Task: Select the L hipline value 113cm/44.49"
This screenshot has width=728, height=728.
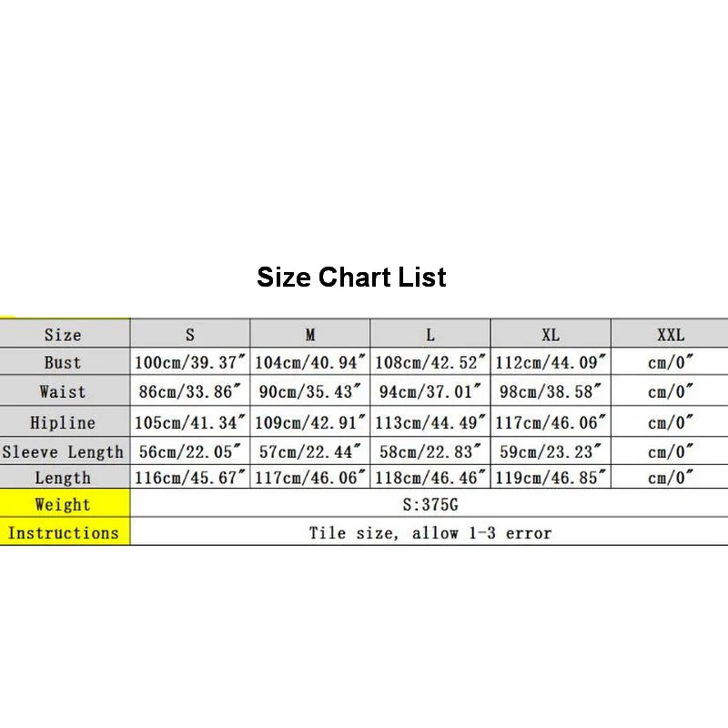Action: pos(430,421)
